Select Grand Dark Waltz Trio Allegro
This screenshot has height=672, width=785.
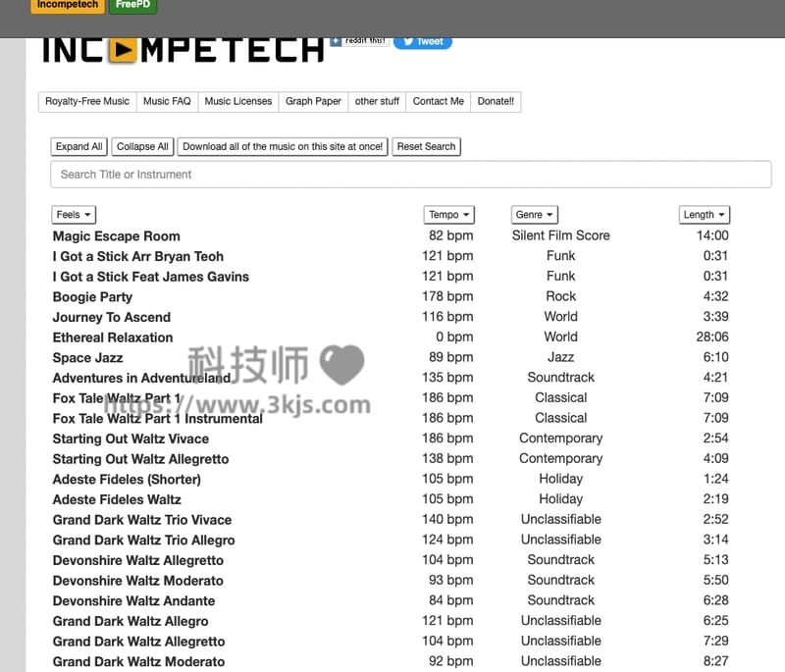point(143,541)
